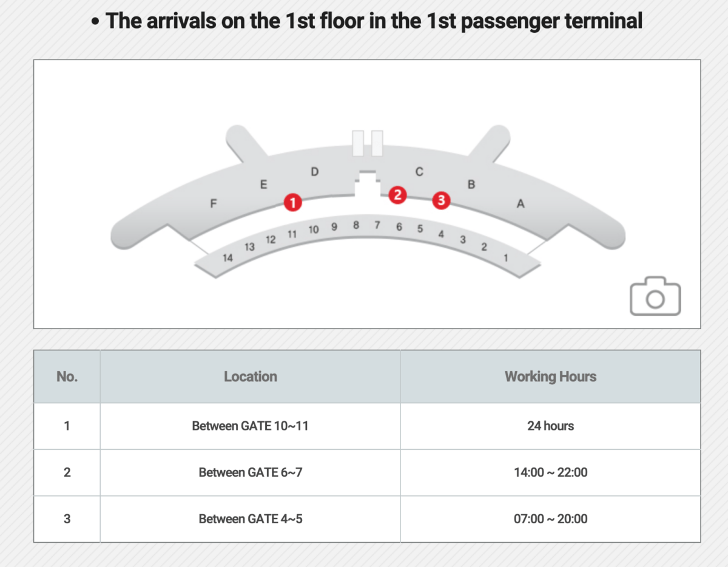This screenshot has height=567, width=728.
Task: Click the '07:00 ~ 20:00' cell
Action: pyautogui.click(x=551, y=519)
